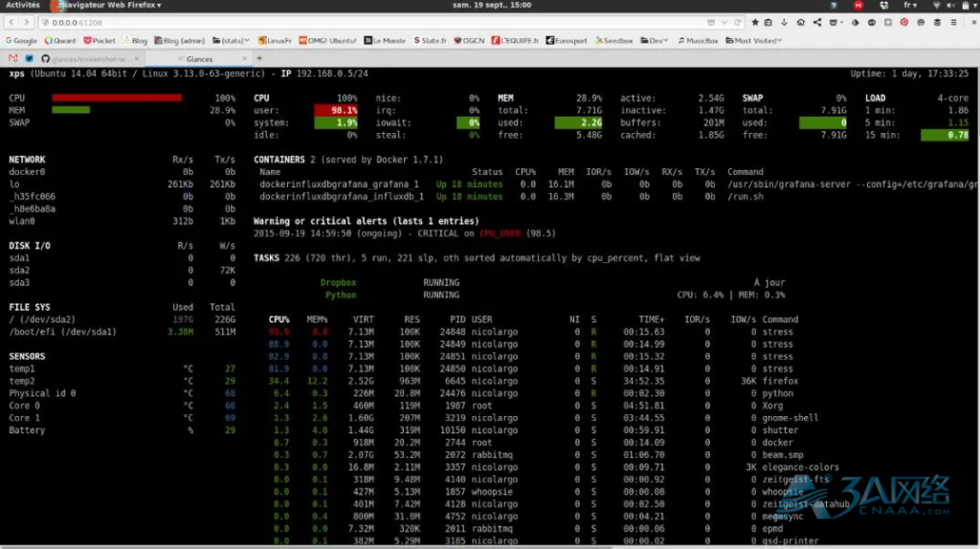Click the sda2 disk I/O row
This screenshot has width=980, height=549.
122,271
